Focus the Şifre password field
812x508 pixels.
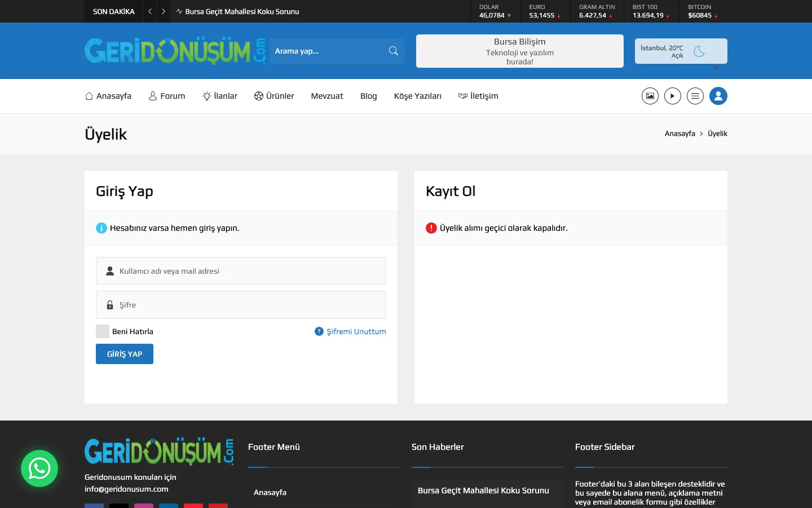point(241,305)
